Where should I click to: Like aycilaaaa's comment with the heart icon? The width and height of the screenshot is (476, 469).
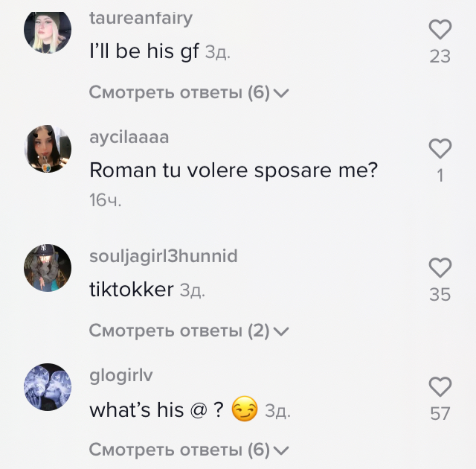click(x=440, y=149)
